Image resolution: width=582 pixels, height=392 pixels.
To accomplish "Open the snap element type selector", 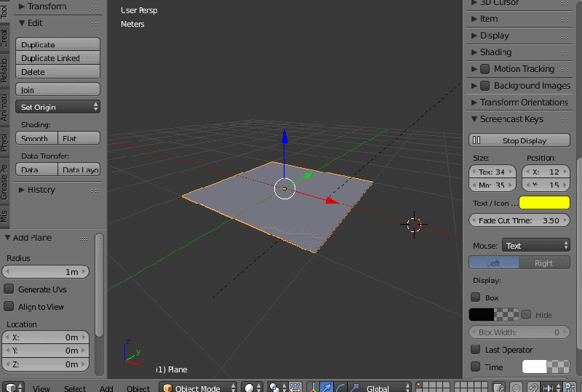I will [x=551, y=388].
